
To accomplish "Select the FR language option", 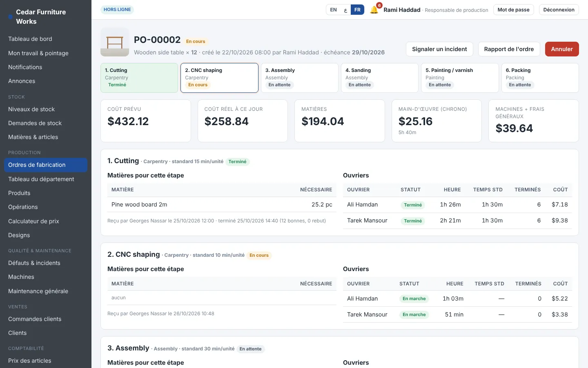I will (x=357, y=10).
